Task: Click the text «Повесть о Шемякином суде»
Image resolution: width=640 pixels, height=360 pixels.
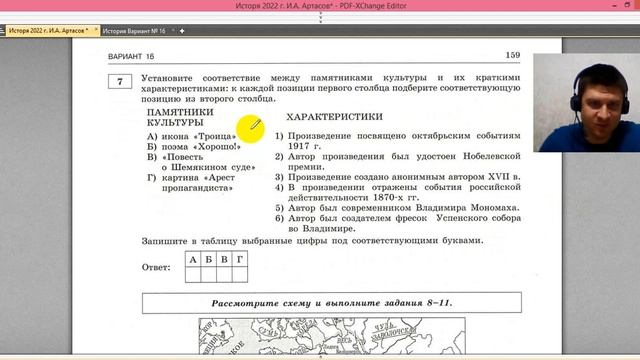Action: click(209, 162)
